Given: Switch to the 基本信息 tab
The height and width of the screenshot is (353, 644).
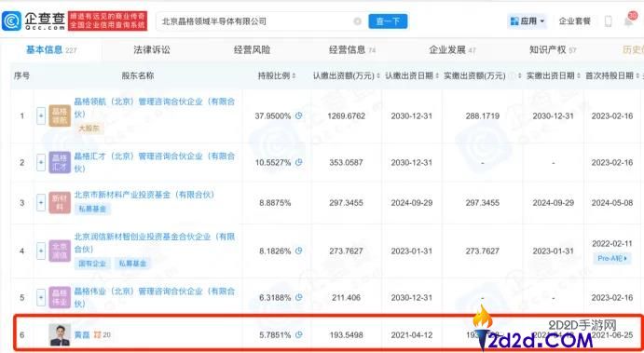Looking at the screenshot, I should pyautogui.click(x=51, y=50).
